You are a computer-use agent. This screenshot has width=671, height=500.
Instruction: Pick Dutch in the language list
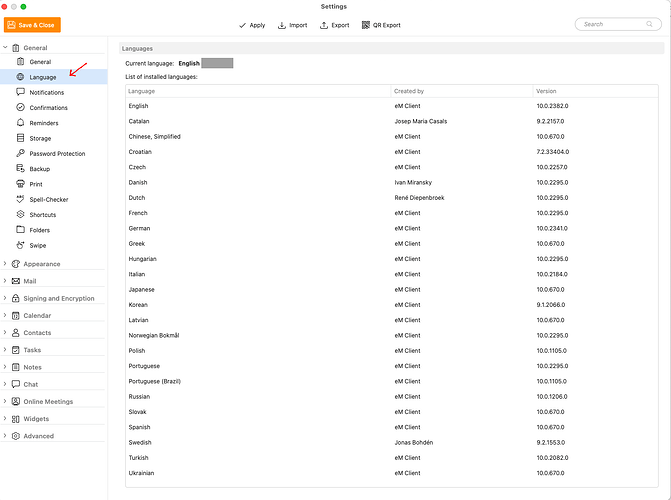tap(392, 198)
